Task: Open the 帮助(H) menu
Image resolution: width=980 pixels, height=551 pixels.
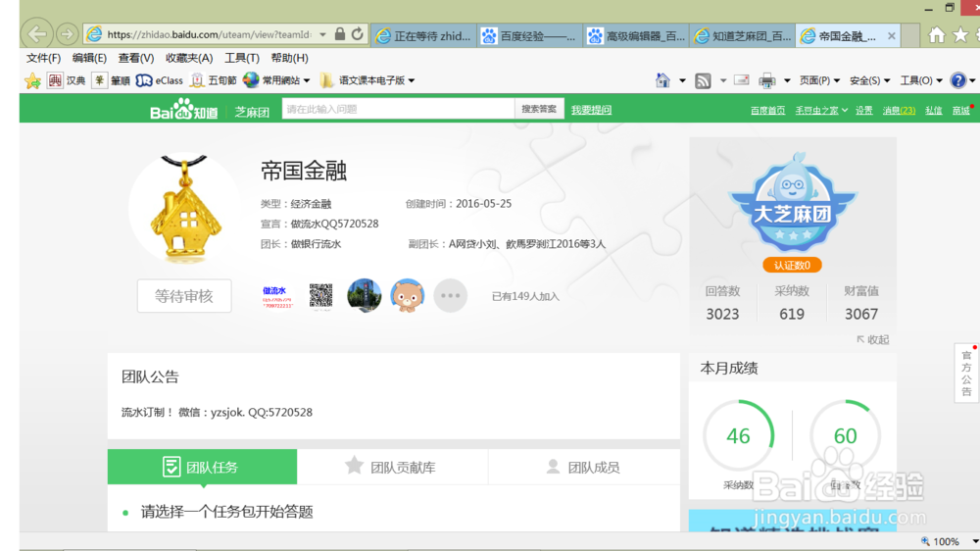Action: coord(289,58)
